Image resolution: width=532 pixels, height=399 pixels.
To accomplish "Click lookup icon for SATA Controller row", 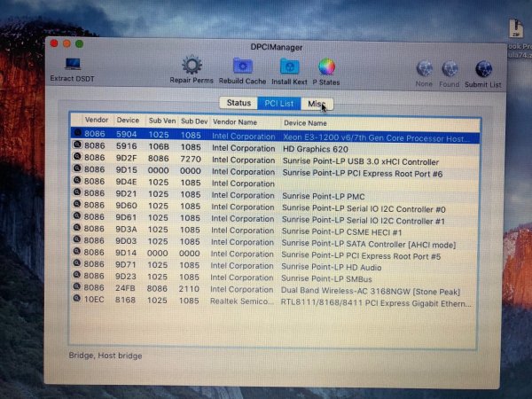I will point(77,239).
